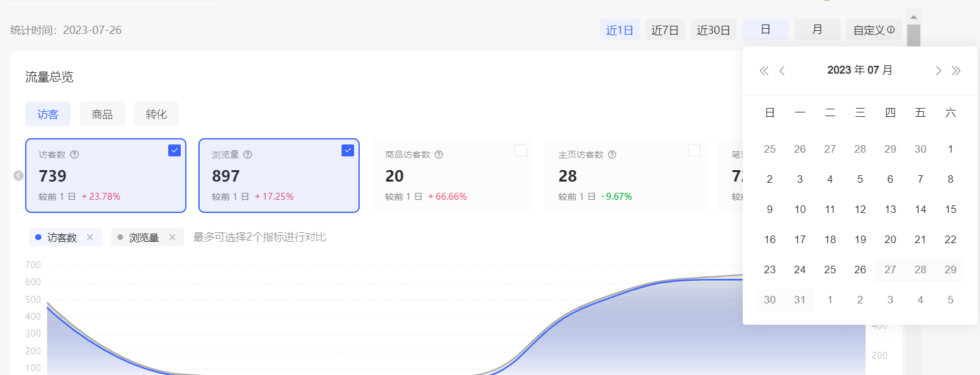This screenshot has width=980, height=375.
Task: Select 近7日 time range
Action: coord(665,30)
